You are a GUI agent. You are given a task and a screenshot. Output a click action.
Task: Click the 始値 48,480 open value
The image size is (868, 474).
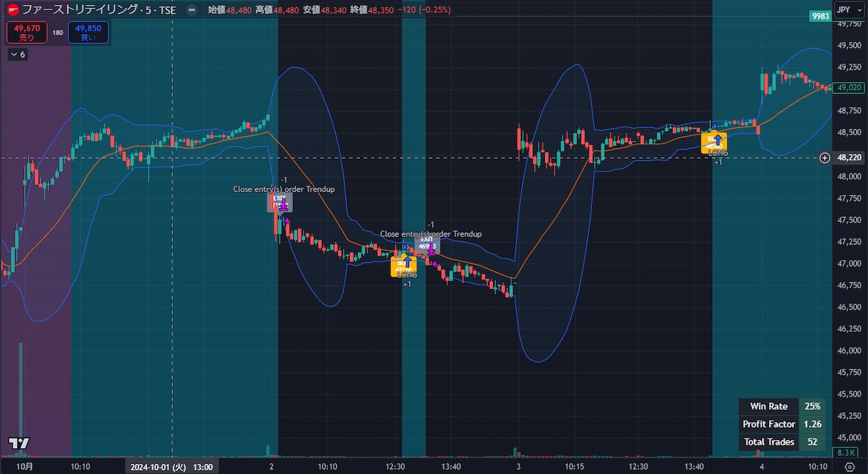(x=230, y=10)
